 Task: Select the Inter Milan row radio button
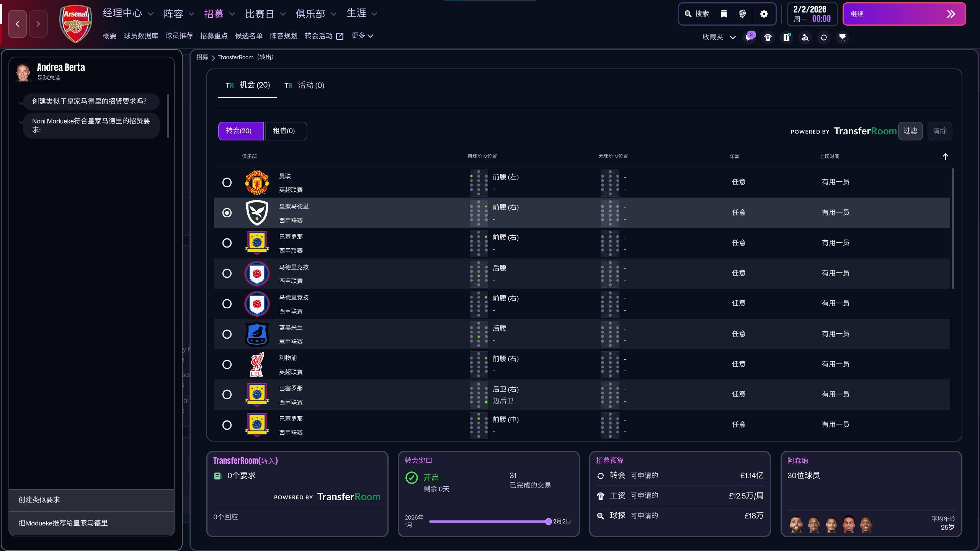coord(227,334)
